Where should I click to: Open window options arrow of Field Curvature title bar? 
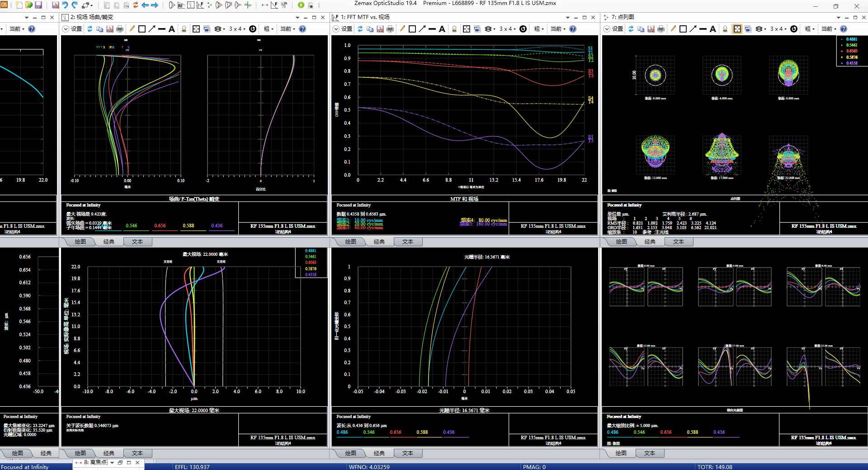pos(297,17)
